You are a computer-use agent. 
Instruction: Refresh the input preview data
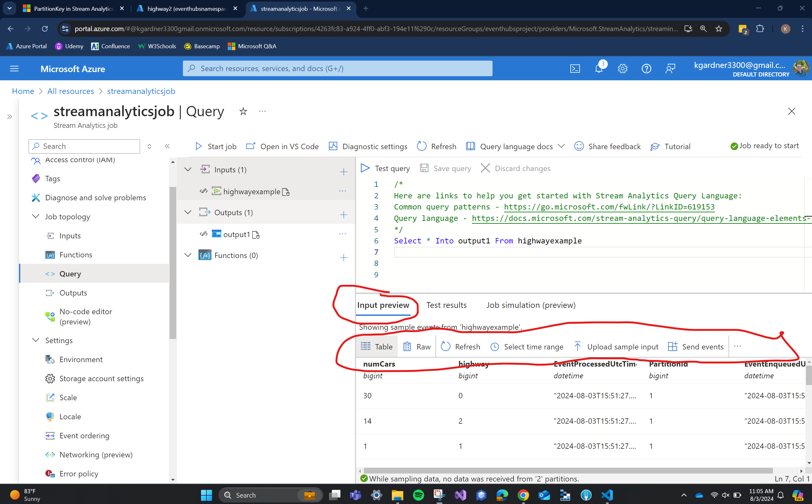[x=460, y=347]
